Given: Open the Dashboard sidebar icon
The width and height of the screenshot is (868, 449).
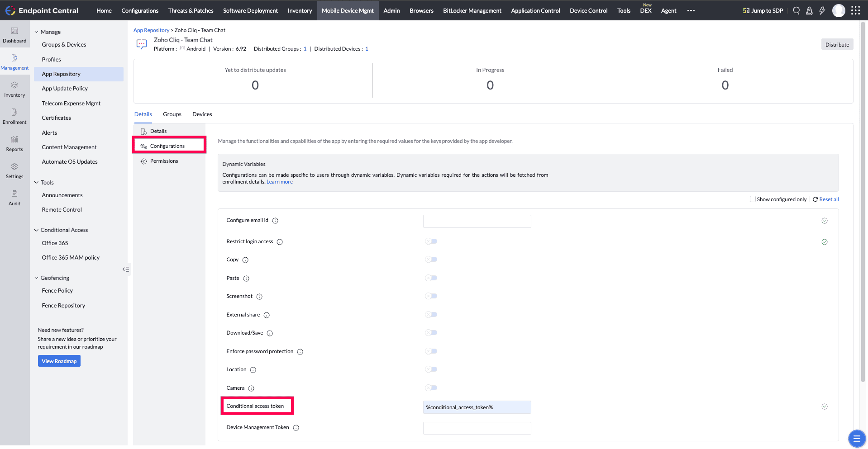Looking at the screenshot, I should tap(14, 35).
